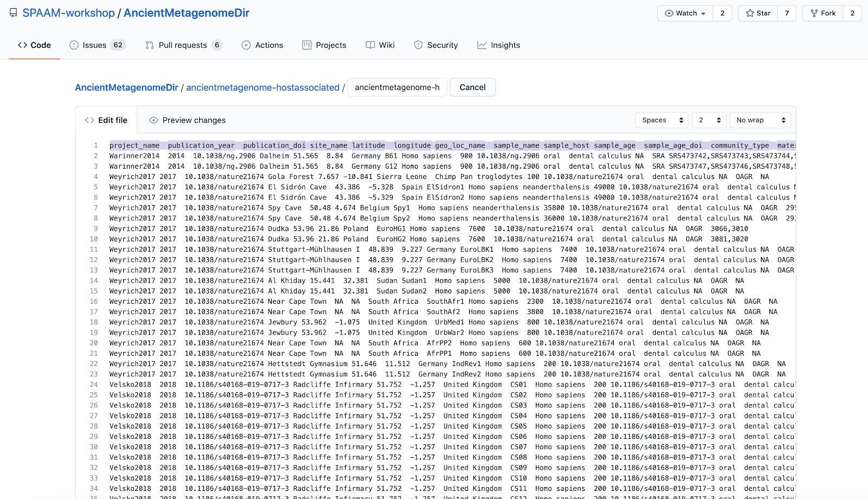Screen dimensions: 868x499
Task: Click EuroLBK2 on line 12
Action: [477, 260]
